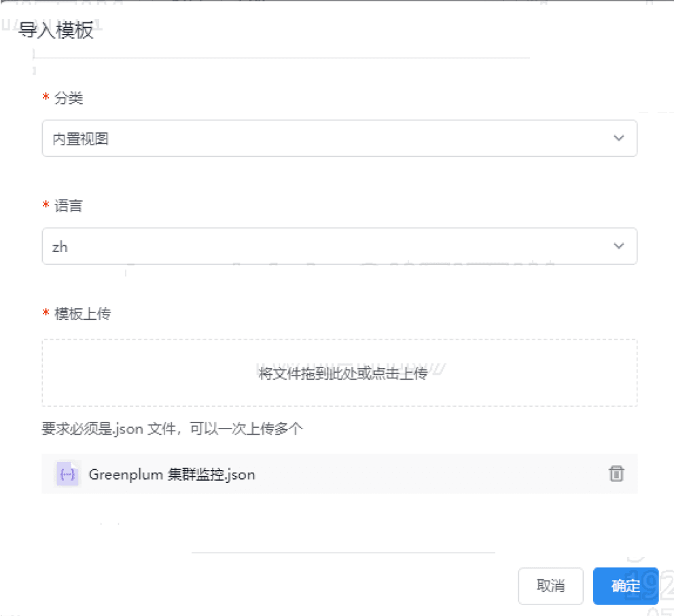The image size is (674, 616).
Task: Click the hint text 要求必须是.json 文件
Action: (109, 429)
